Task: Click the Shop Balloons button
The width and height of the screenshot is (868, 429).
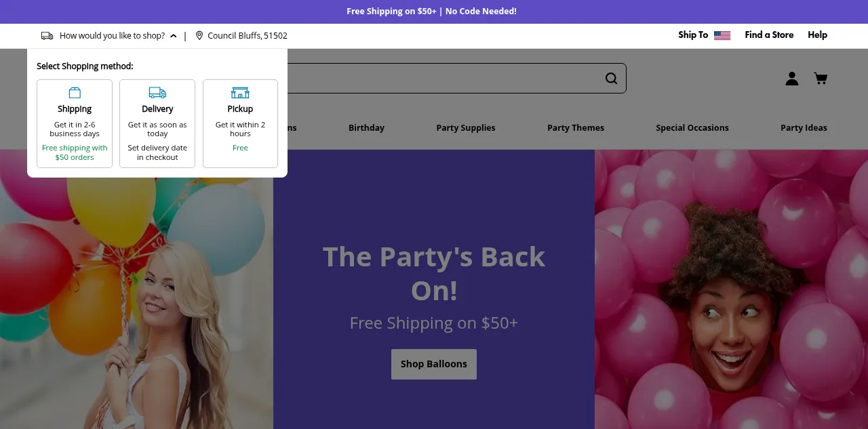Action: 434,364
